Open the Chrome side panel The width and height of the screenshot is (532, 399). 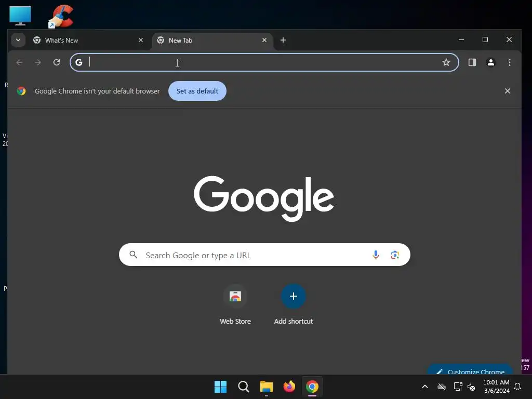click(472, 62)
